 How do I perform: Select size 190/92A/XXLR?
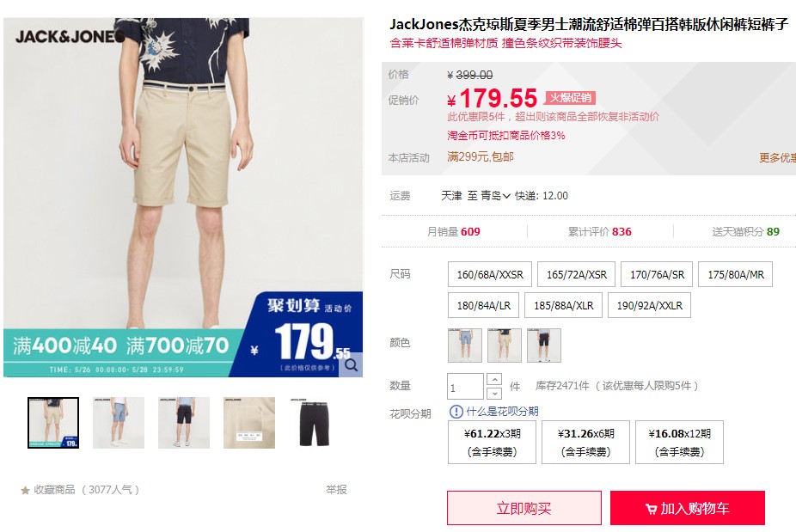(x=649, y=306)
